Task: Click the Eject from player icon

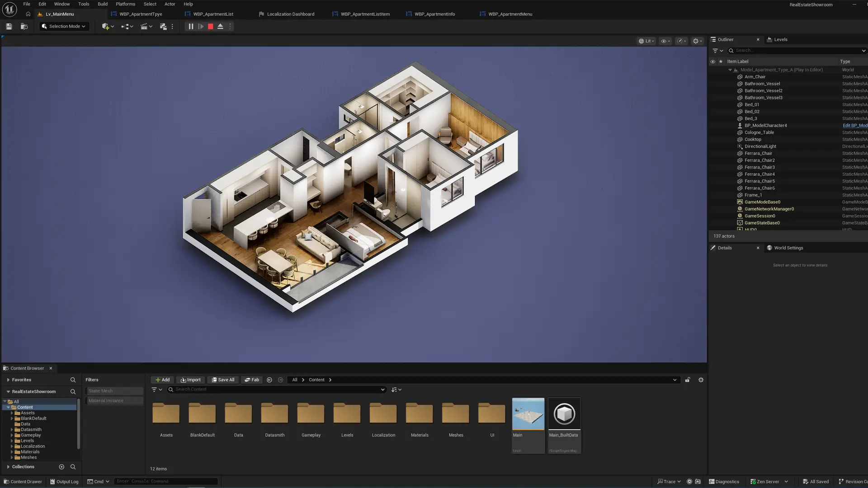Action: 220,27
